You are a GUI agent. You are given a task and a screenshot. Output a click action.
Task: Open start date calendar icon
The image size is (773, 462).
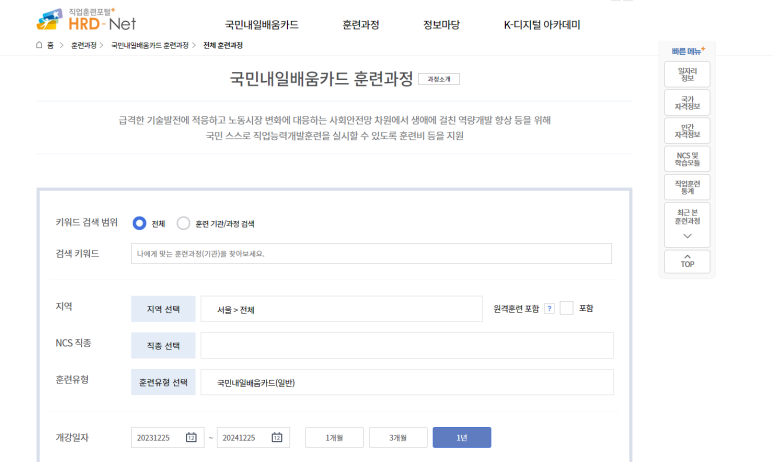click(x=191, y=437)
